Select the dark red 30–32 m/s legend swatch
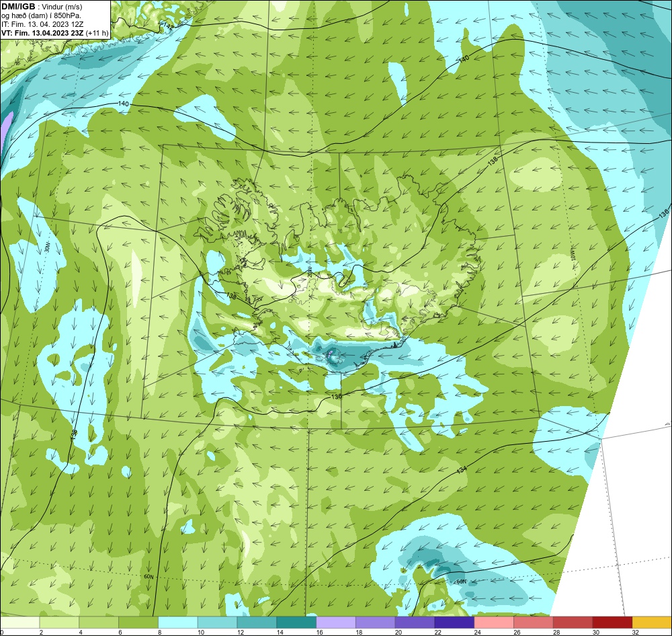Screen dimensions: 672x636 pyautogui.click(x=612, y=622)
